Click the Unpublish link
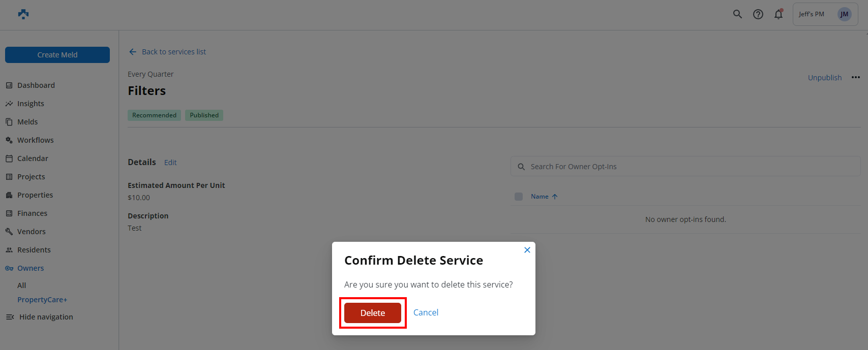This screenshot has height=350, width=868. [x=825, y=78]
